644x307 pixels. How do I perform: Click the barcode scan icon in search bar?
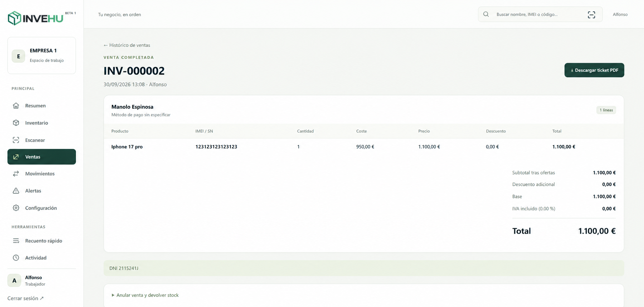pos(591,15)
